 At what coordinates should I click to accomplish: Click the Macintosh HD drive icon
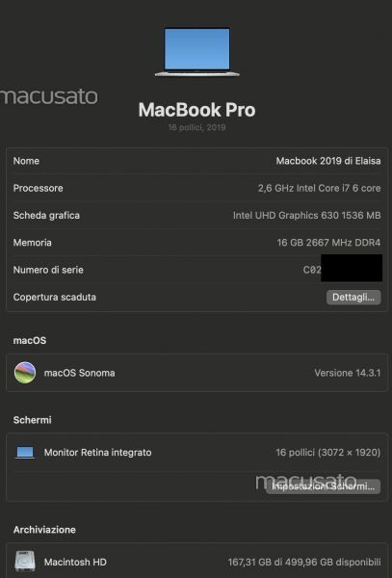[25, 562]
